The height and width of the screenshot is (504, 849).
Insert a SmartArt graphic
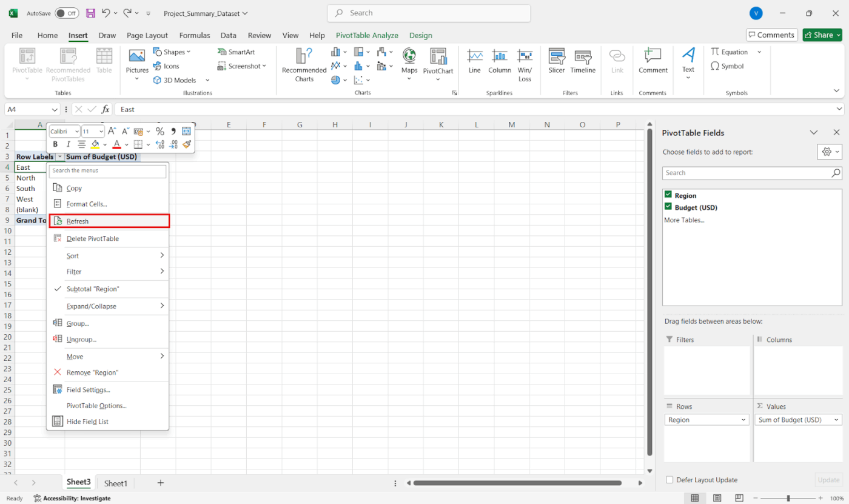pos(236,52)
